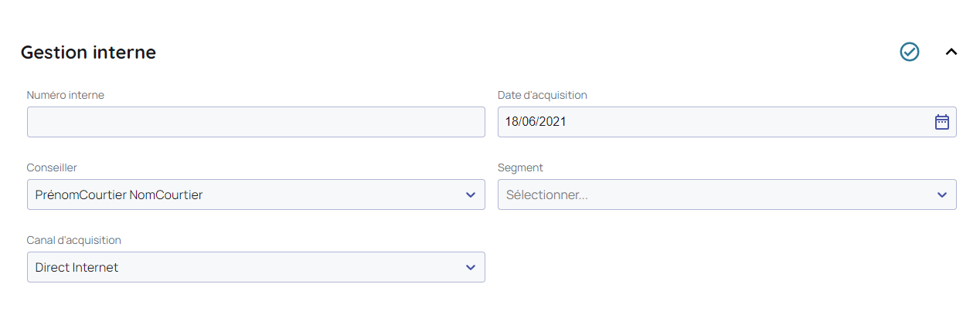Click the Conseiller dropdown arrow
This screenshot has height=318, width=980.
471,195
